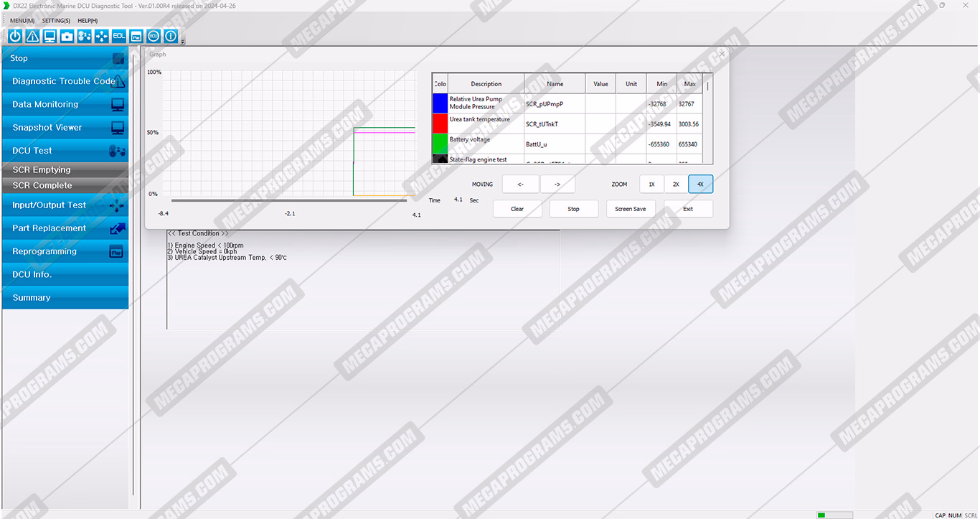Open the HELP(H) menu

click(x=88, y=21)
